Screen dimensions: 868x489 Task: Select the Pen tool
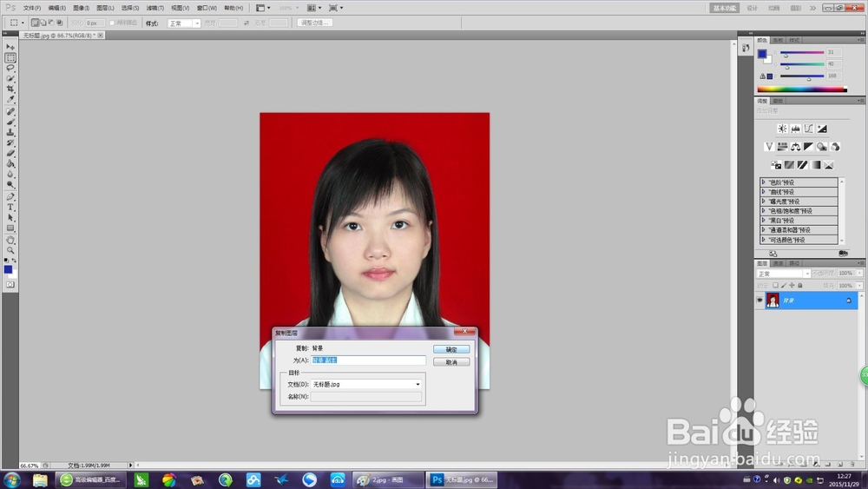coord(10,196)
